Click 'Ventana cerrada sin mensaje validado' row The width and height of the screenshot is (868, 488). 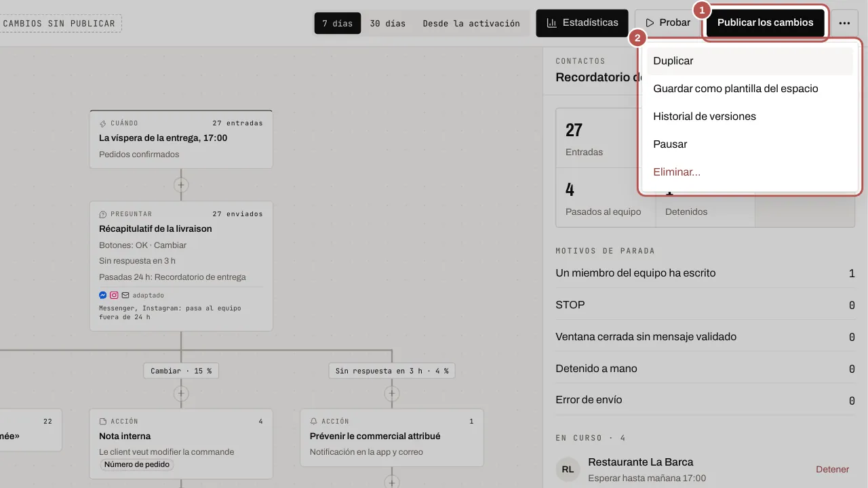(705, 337)
